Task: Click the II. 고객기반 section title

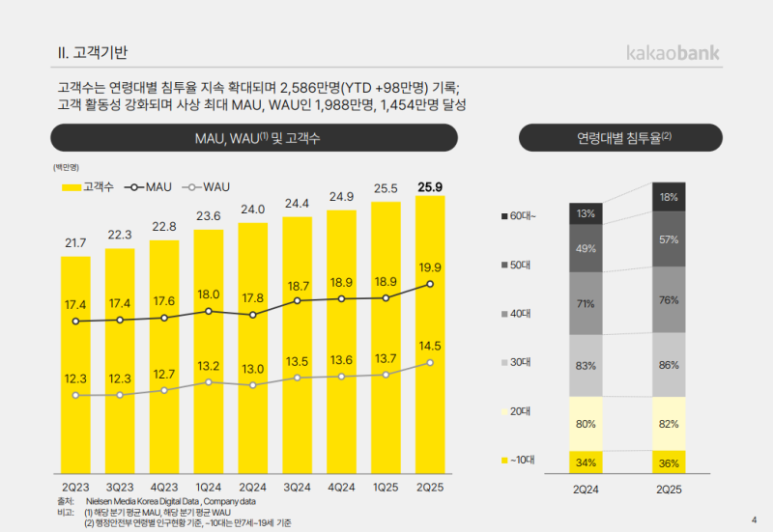Action: click(94, 52)
